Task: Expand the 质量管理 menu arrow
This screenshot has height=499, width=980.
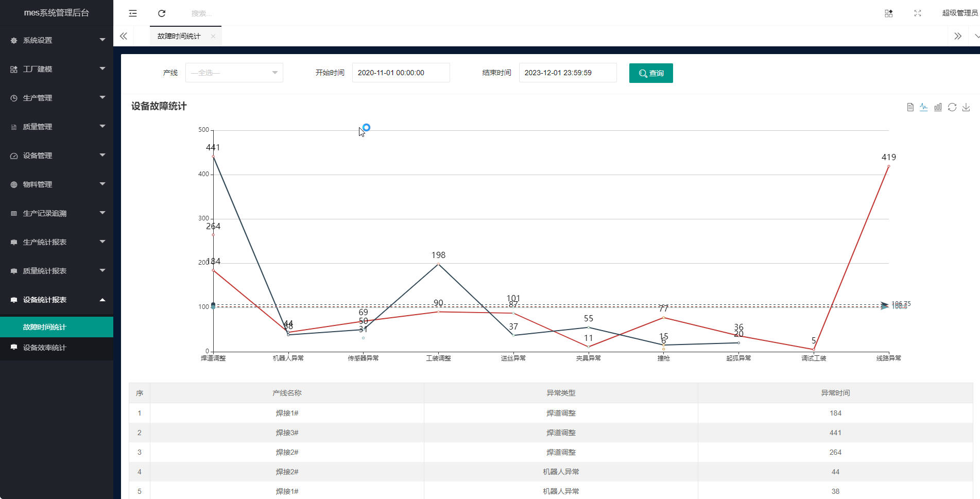Action: coord(102,126)
